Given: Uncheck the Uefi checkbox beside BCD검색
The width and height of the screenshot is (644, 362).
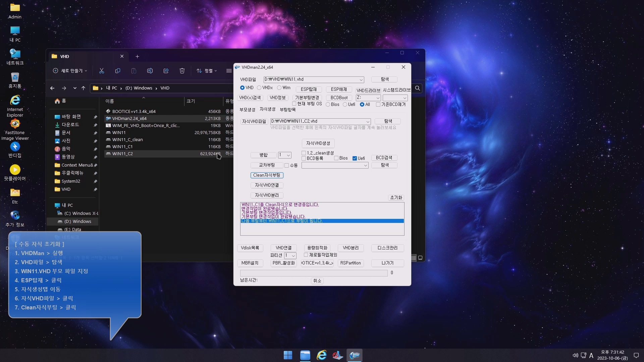Looking at the screenshot, I should (355, 158).
